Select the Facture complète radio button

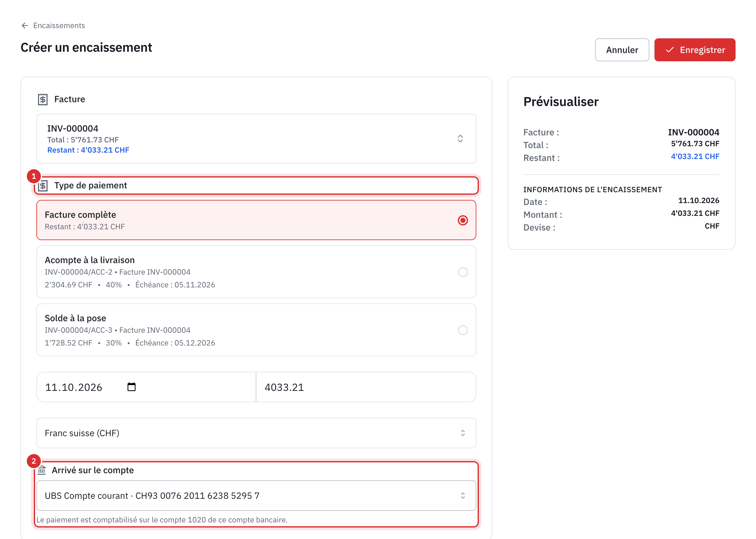(x=463, y=220)
